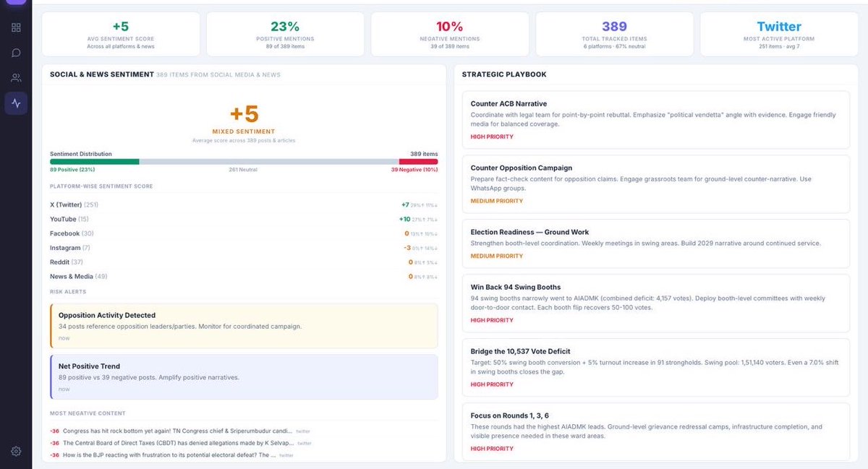Open the Focus on Rounds 1, 3, 6 card
The height and width of the screenshot is (469, 868).
pos(655,431)
